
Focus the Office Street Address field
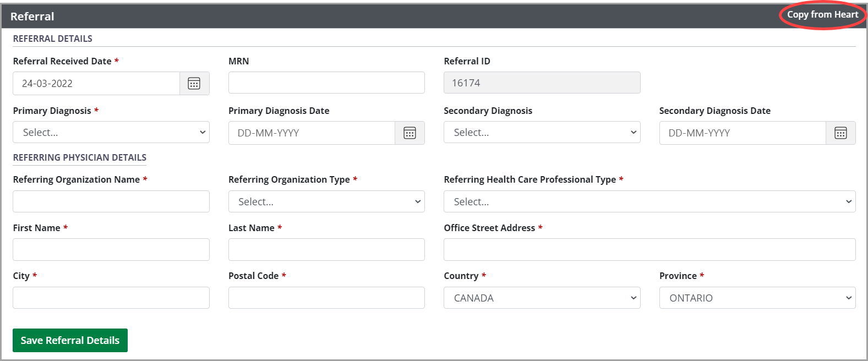(x=649, y=250)
